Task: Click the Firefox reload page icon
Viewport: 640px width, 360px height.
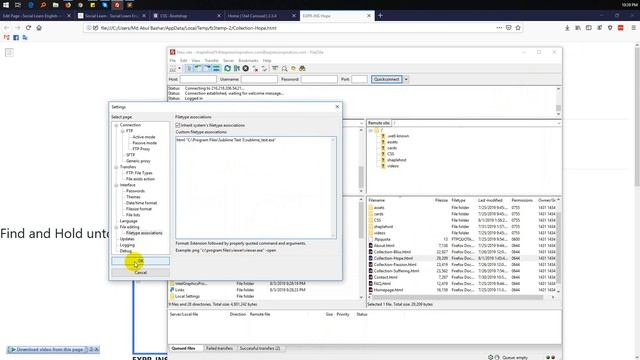Action: click(x=28, y=28)
